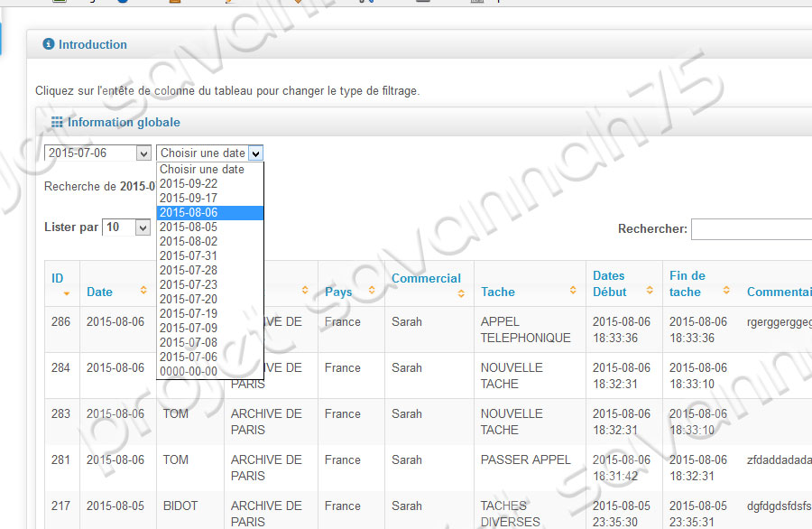
Task: Open the start date dropdown showing 2015-07-06
Action: (x=143, y=153)
